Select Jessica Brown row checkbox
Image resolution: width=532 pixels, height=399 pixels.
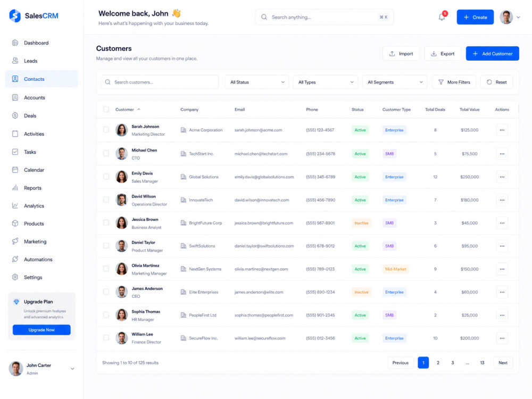[106, 222]
